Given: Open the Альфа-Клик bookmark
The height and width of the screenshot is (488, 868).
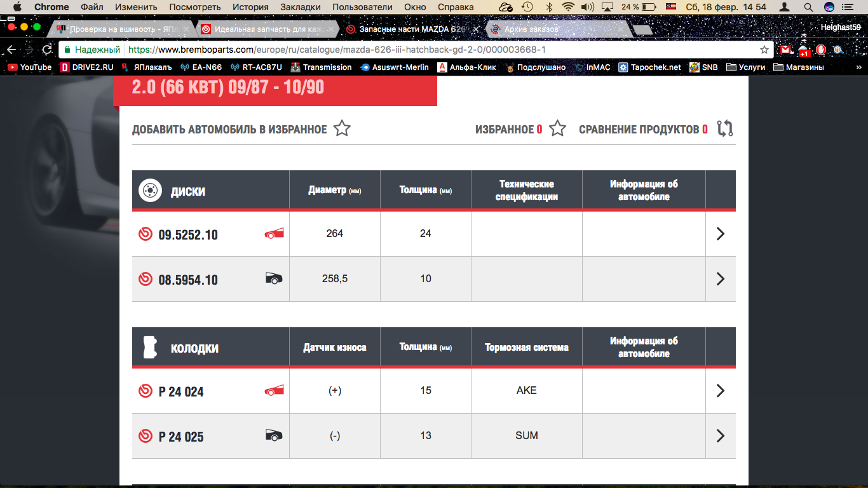Looking at the screenshot, I should [x=466, y=67].
